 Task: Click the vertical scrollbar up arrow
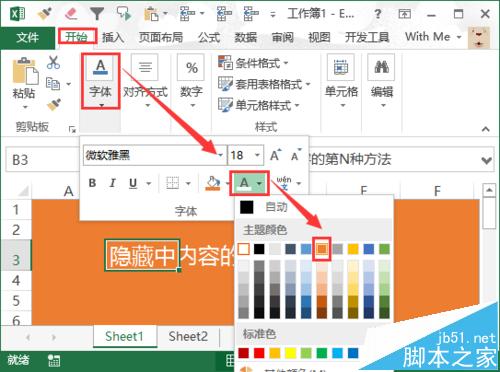point(489,190)
